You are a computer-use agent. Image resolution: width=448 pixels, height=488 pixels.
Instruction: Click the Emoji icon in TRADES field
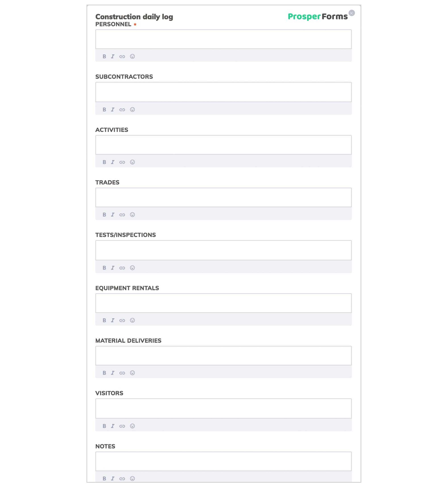pyautogui.click(x=133, y=215)
